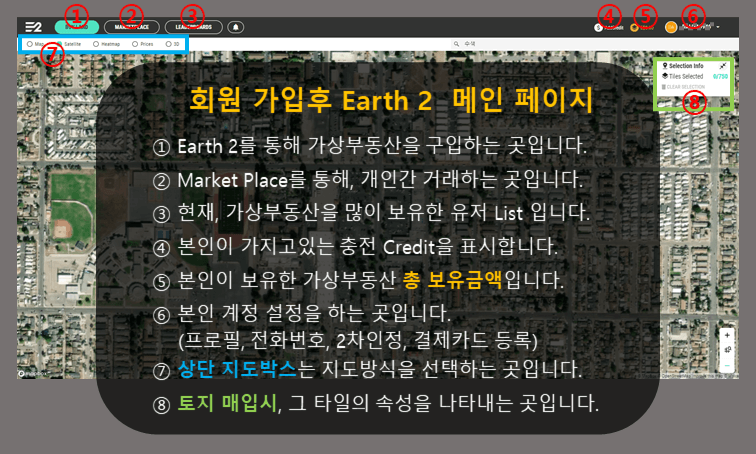Image resolution: width=756 pixels, height=454 pixels.
Task: Click the orange net worth icon
Action: (634, 28)
